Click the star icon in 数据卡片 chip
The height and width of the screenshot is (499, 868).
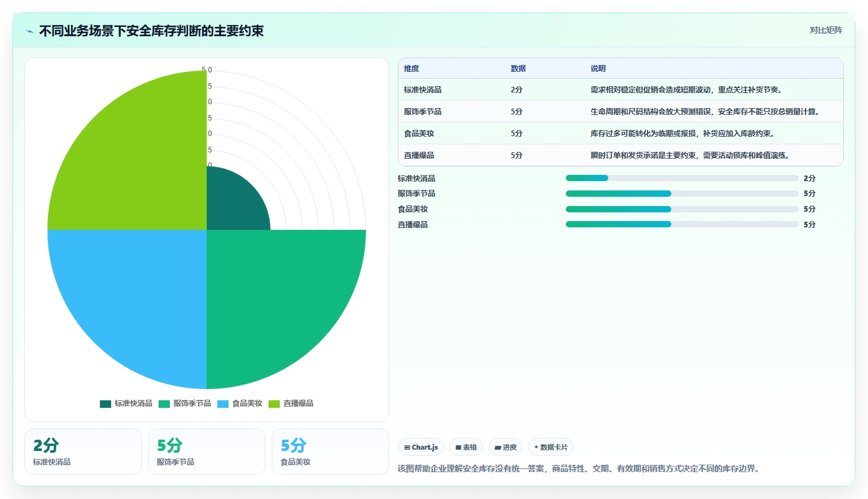click(x=536, y=447)
